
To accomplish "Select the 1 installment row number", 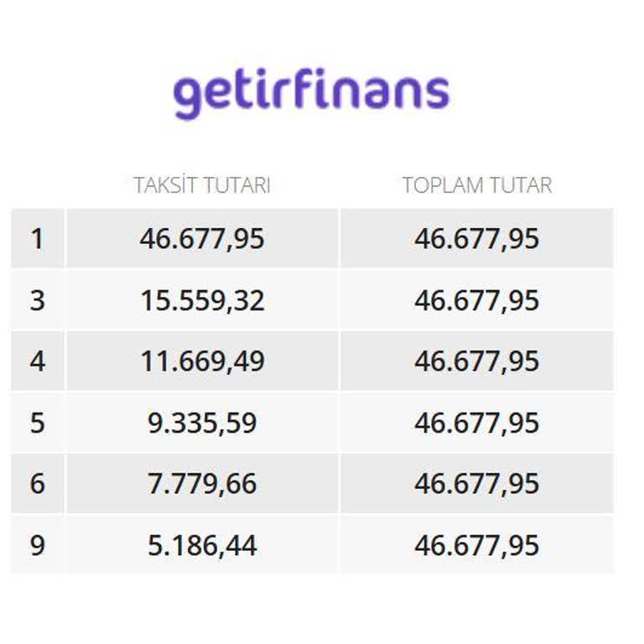I will pos(37,239).
